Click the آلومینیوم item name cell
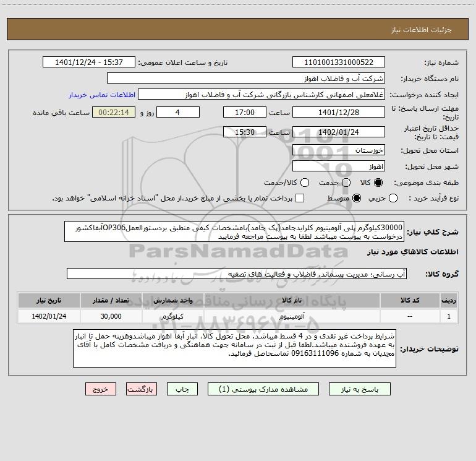This screenshot has width=476, height=461. pos(292,316)
